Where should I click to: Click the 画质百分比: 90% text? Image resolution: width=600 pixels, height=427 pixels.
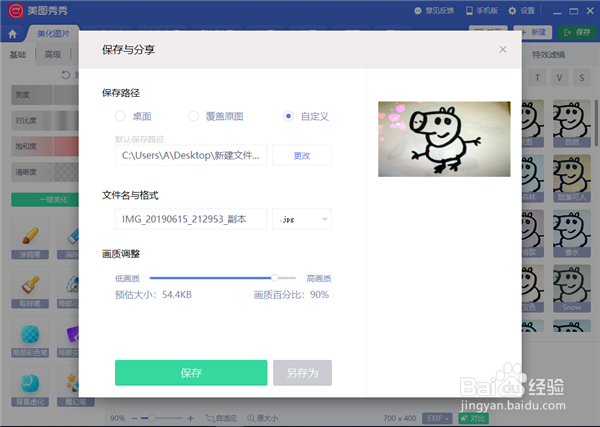pyautogui.click(x=292, y=295)
